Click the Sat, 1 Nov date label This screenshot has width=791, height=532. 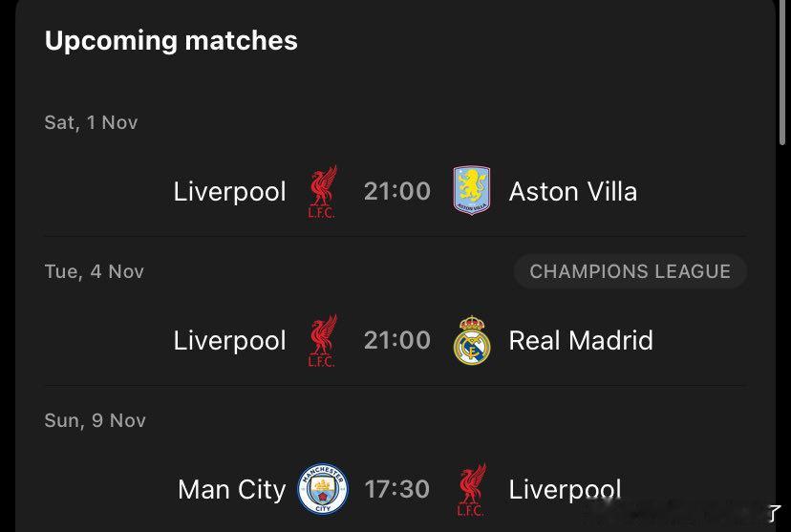click(91, 122)
